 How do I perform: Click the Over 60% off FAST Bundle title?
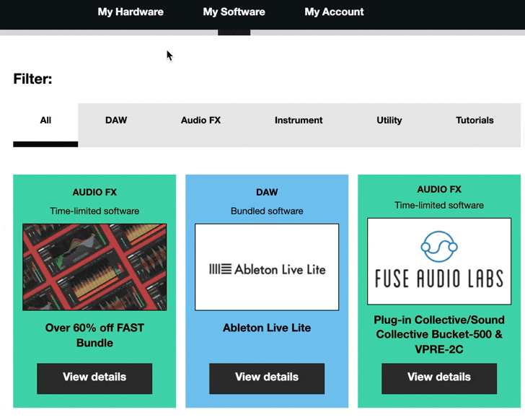click(x=94, y=336)
